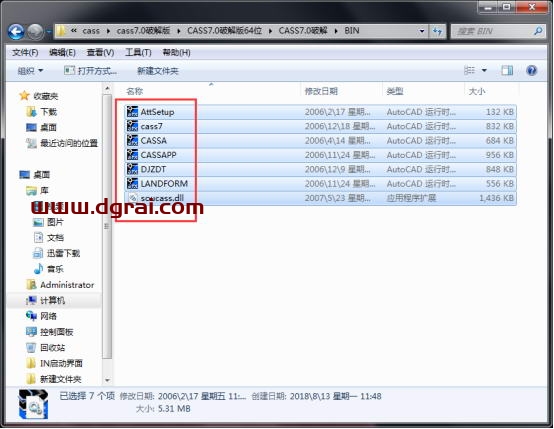Open the view options dropdown arrow
This screenshot has height=429, width=554.
[x=484, y=71]
